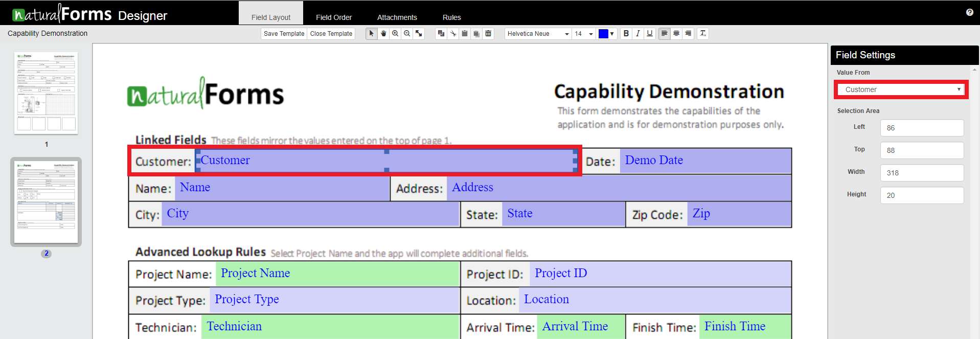Expand the text color picker arrow

612,34
